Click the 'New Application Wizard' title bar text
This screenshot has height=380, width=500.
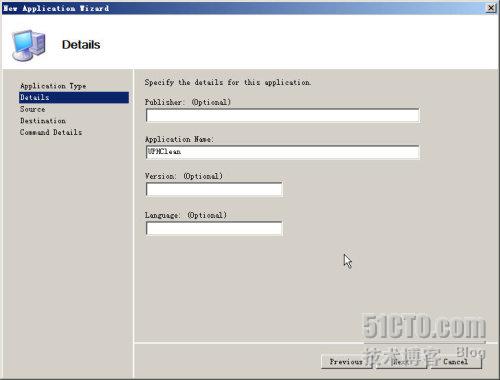(56, 8)
